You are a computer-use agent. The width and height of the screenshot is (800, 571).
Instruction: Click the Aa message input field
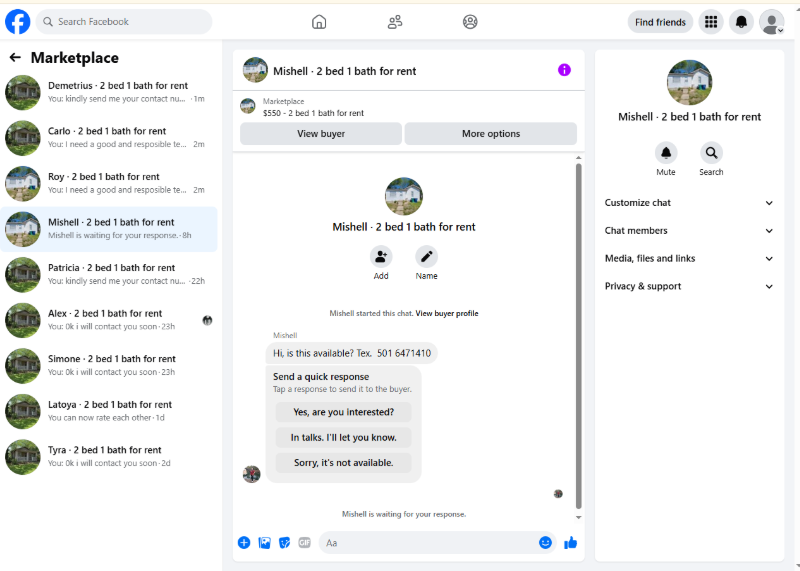(x=428, y=542)
